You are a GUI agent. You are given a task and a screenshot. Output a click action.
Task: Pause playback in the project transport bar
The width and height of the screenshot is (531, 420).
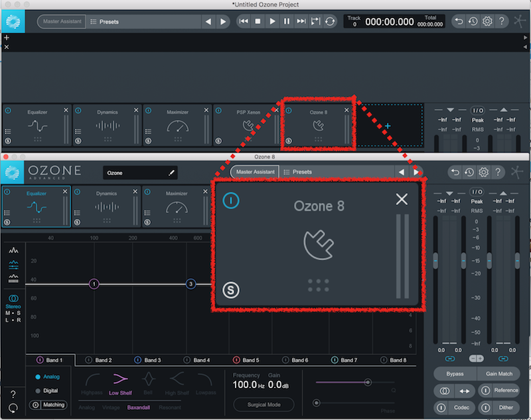[x=287, y=21]
